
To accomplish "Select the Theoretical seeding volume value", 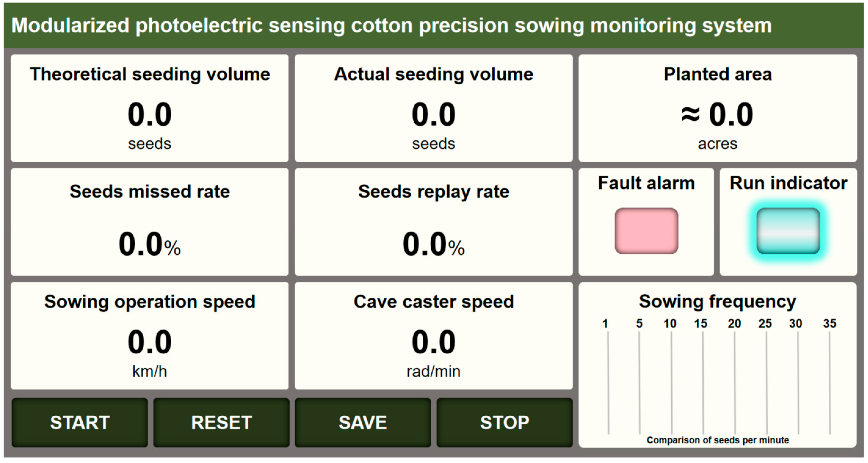I will click(150, 115).
